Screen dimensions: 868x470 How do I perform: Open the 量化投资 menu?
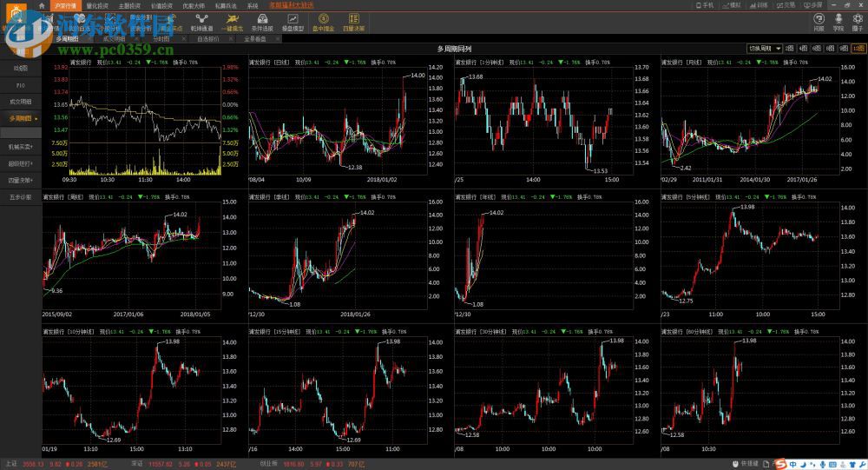pos(97,5)
